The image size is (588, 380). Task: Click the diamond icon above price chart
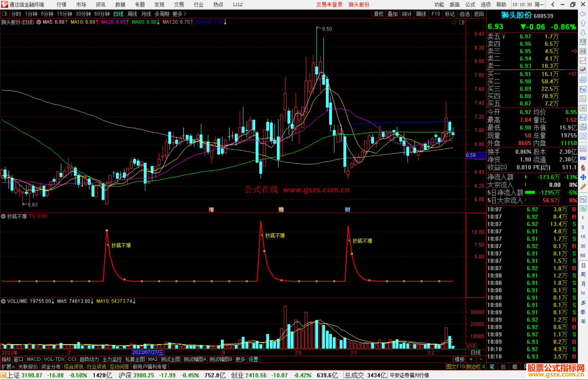[454, 22]
